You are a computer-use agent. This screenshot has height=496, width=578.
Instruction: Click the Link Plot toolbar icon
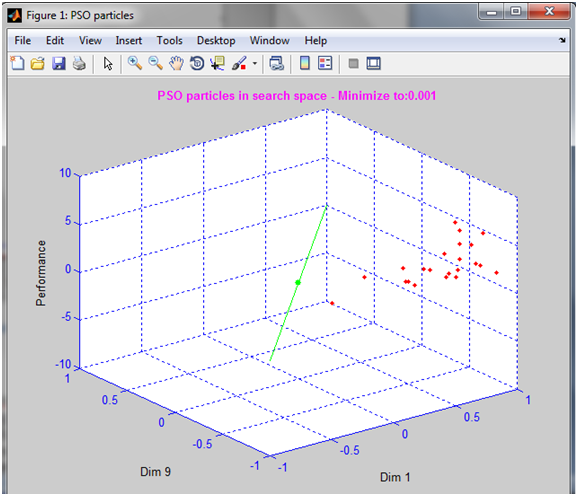click(x=276, y=63)
